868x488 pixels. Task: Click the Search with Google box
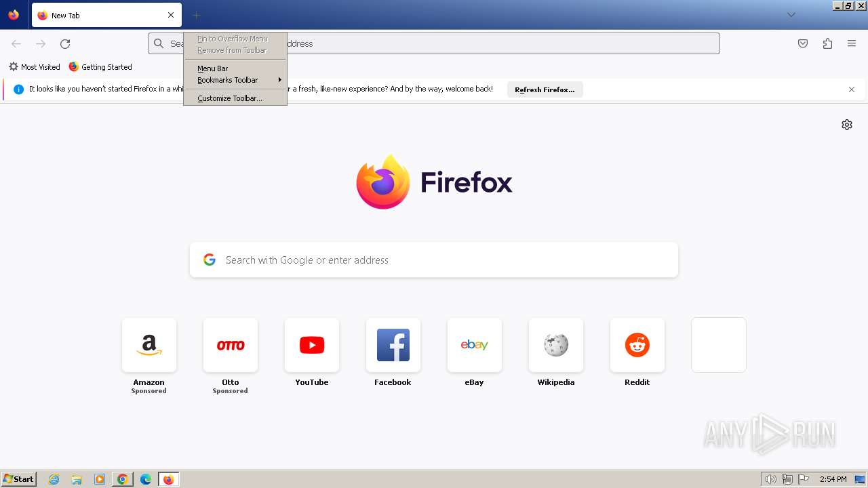(434, 260)
